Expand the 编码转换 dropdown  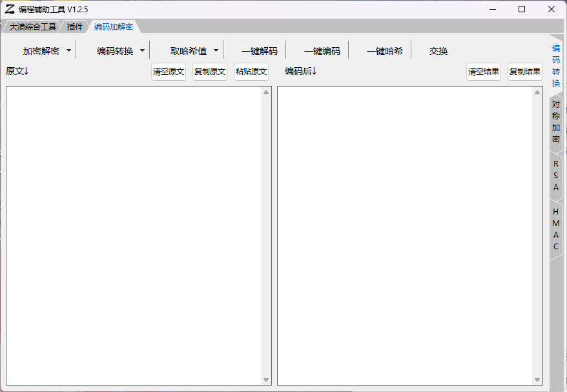(120, 51)
